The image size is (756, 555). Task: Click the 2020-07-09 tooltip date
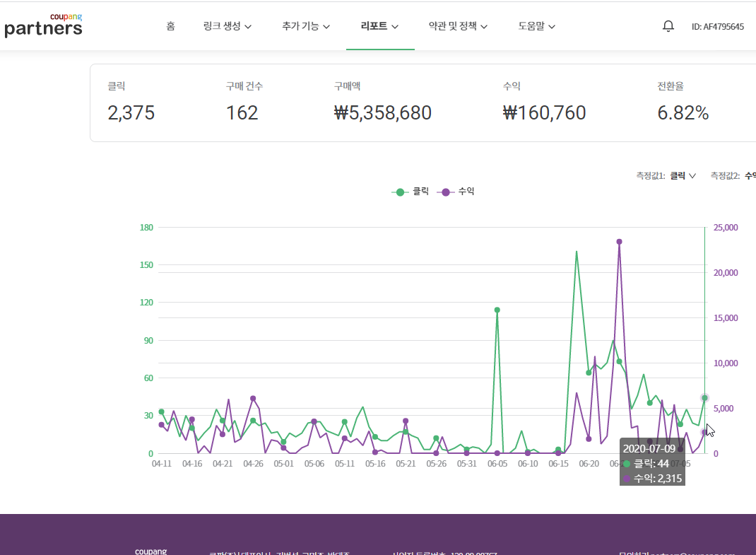tap(649, 449)
